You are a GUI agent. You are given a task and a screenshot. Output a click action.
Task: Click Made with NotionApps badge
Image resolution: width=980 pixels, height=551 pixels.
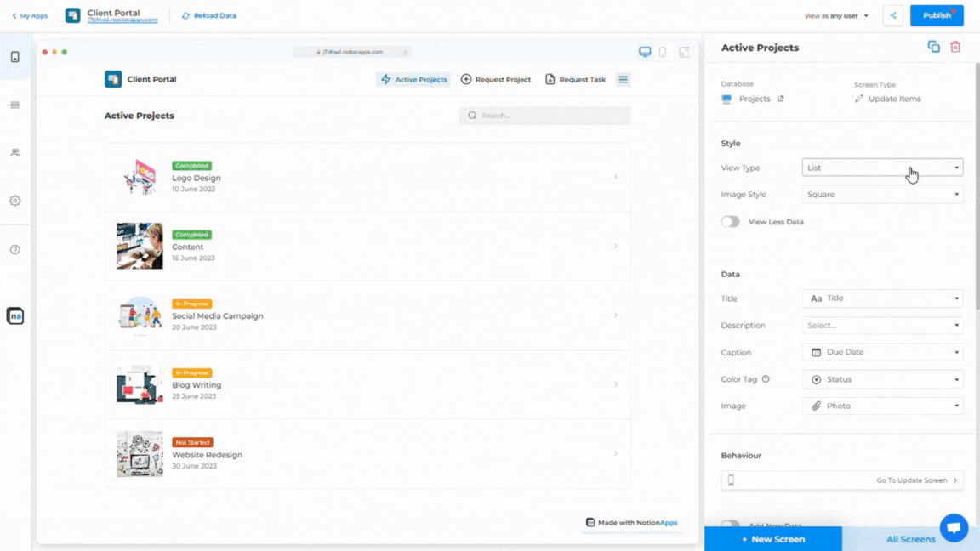[x=631, y=522]
